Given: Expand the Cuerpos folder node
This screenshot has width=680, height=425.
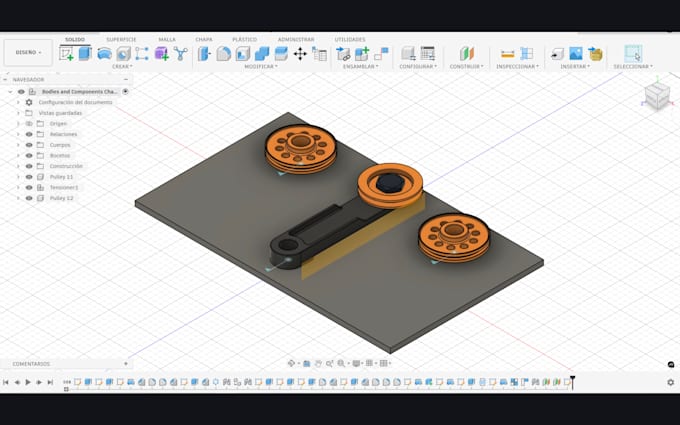Looking at the screenshot, I should (x=18, y=145).
